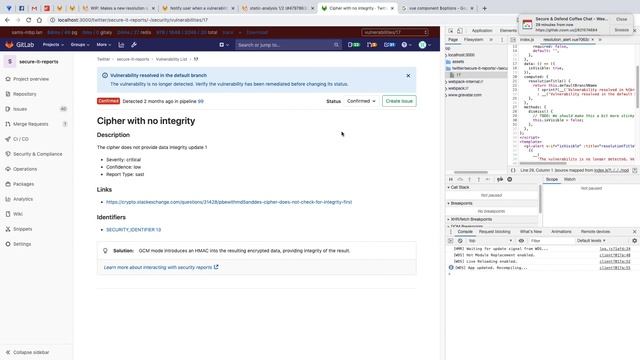Toggle the Sources navigator pane icon
The width and height of the screenshot is (640, 360).
(513, 40)
